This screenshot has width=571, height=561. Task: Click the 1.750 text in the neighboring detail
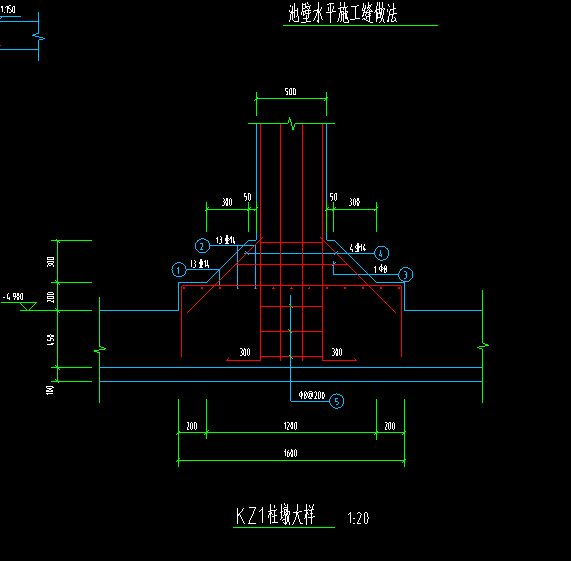coord(8,10)
